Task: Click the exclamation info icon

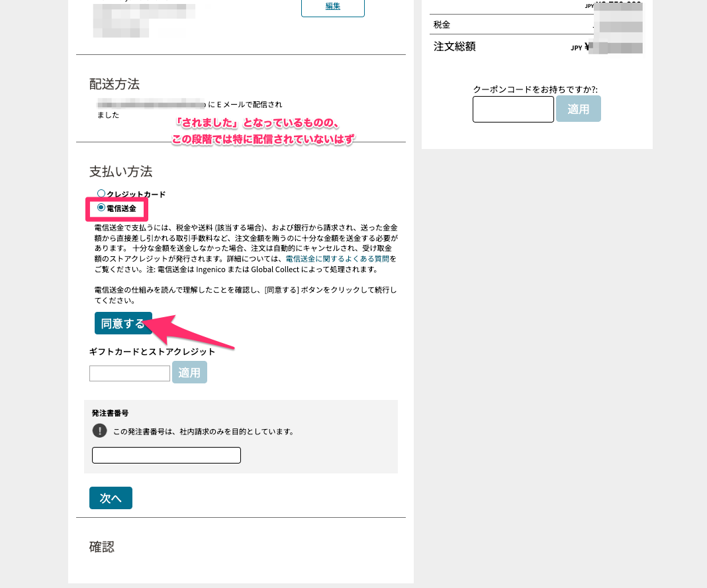Action: tap(100, 430)
